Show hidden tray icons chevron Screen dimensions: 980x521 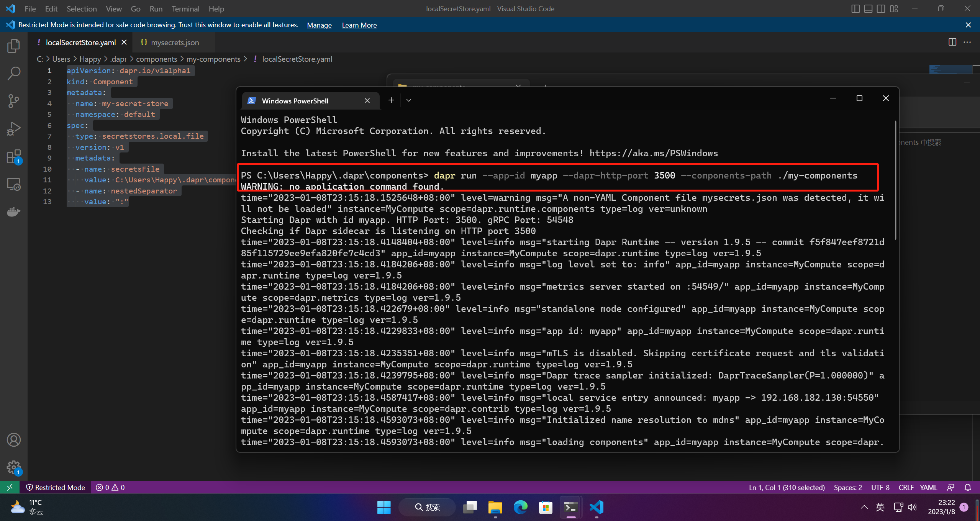click(x=864, y=507)
